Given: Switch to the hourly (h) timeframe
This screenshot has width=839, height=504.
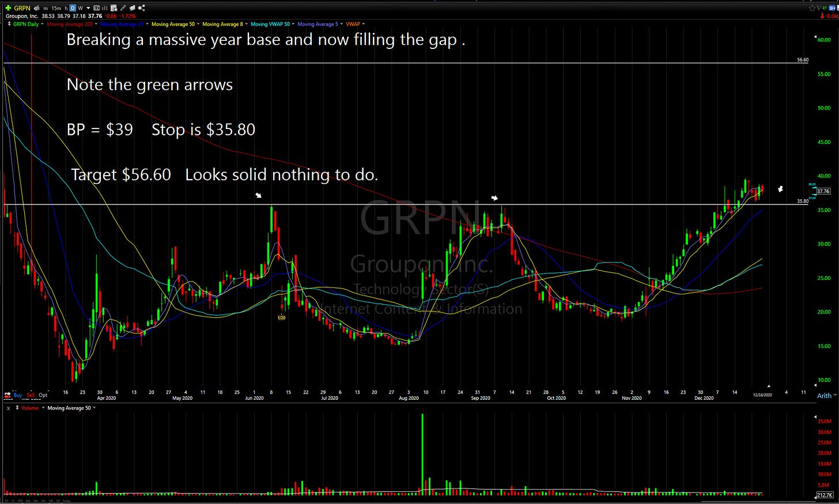Looking at the screenshot, I should coord(66,8).
